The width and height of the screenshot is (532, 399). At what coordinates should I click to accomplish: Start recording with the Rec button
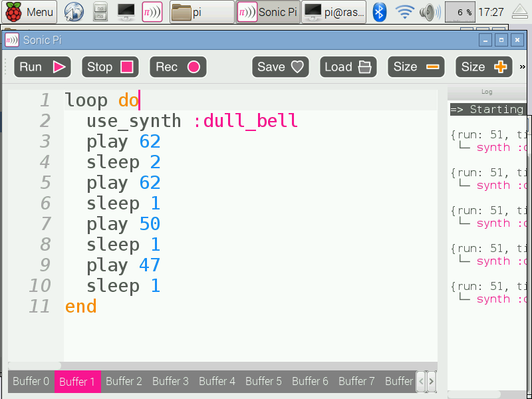click(178, 67)
